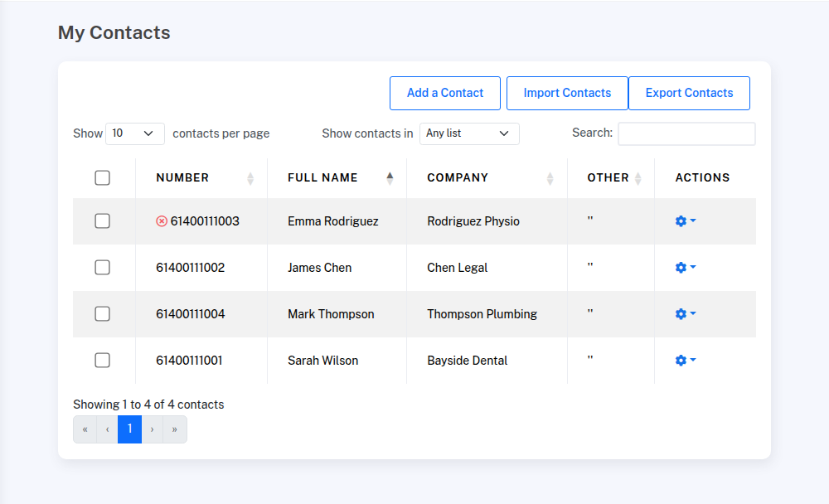Toggle checkbox for Mark Thompson row

103,314
